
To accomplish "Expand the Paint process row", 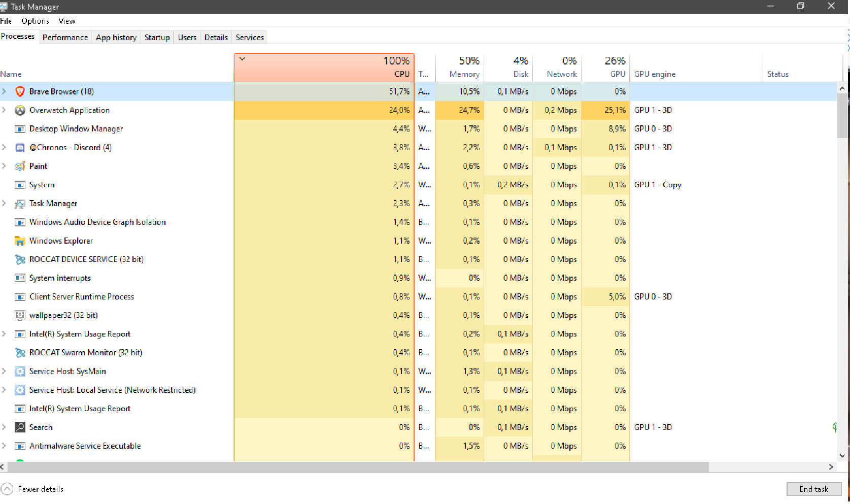I will click(4, 166).
